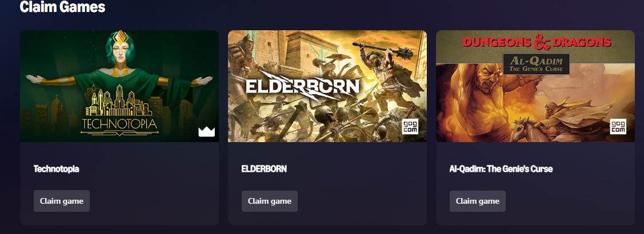Click the Al-Qadim The Genie's Curse title plate
Screen dimensions: 644x234
coord(536,63)
